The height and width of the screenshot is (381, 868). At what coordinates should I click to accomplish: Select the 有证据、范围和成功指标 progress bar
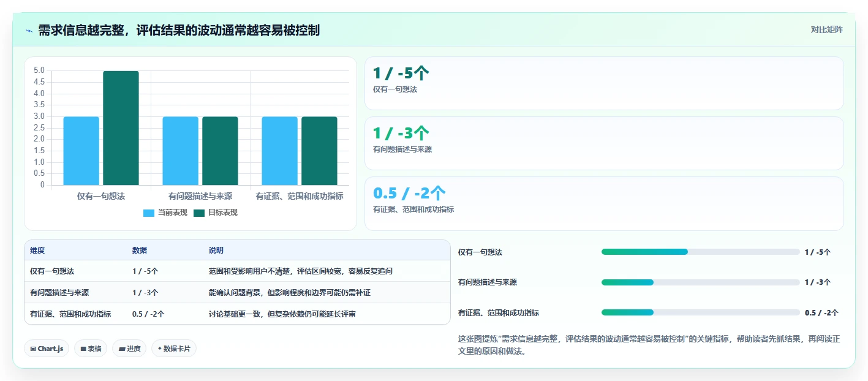[x=701, y=312]
